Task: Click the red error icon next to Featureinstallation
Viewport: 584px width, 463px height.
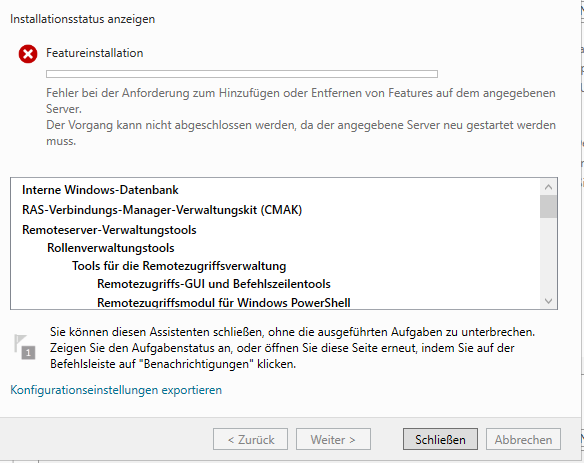Action: coord(28,54)
